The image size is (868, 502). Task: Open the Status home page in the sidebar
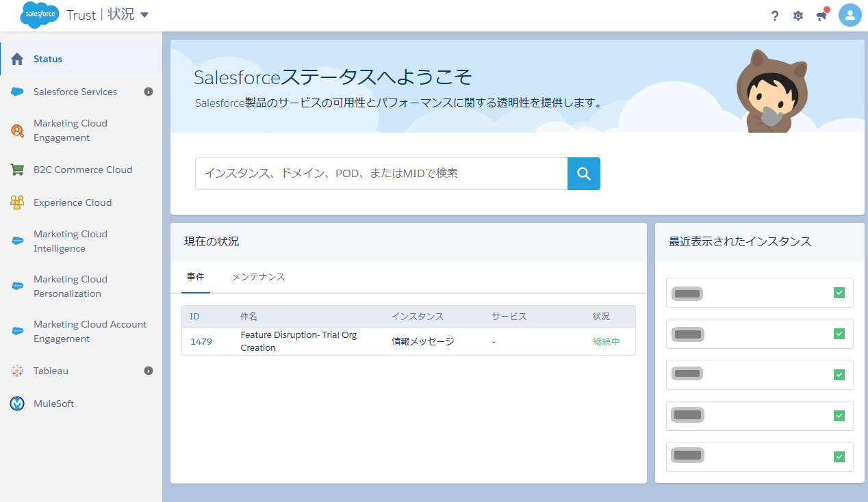point(48,59)
